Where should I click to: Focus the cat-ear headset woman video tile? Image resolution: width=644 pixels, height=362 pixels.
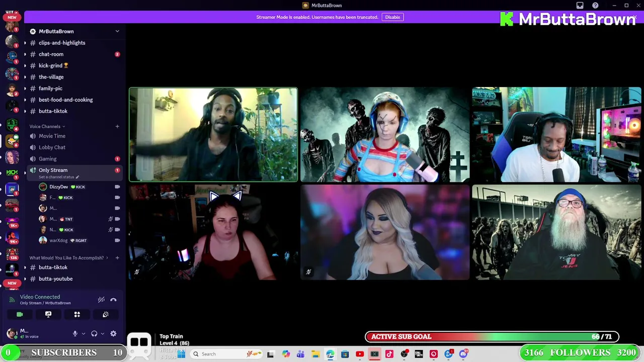[213, 232]
